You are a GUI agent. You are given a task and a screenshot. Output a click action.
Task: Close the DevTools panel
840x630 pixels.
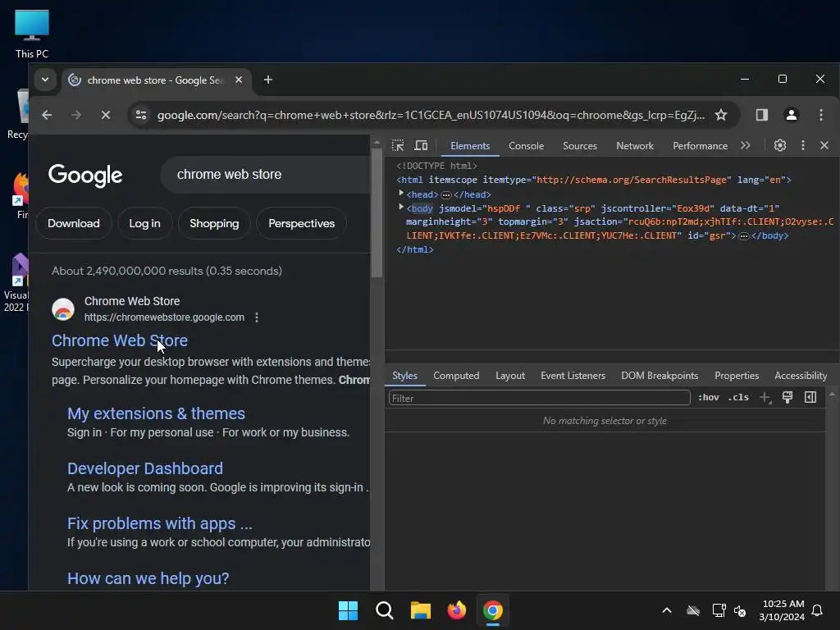tap(824, 145)
